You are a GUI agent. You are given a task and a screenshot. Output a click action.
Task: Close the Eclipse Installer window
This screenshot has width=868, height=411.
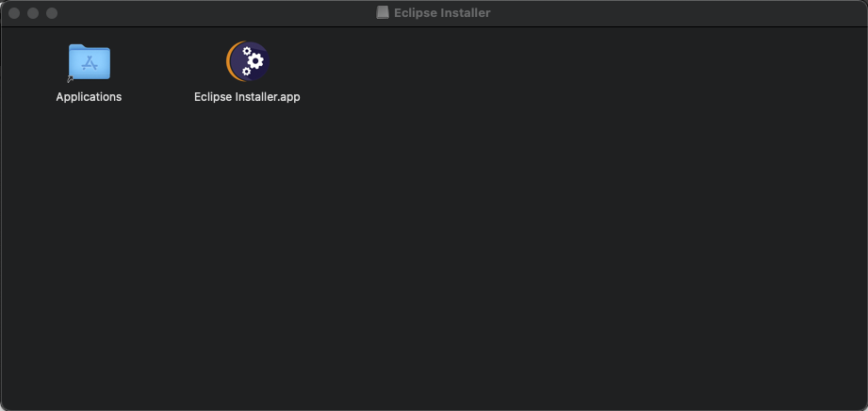click(14, 13)
